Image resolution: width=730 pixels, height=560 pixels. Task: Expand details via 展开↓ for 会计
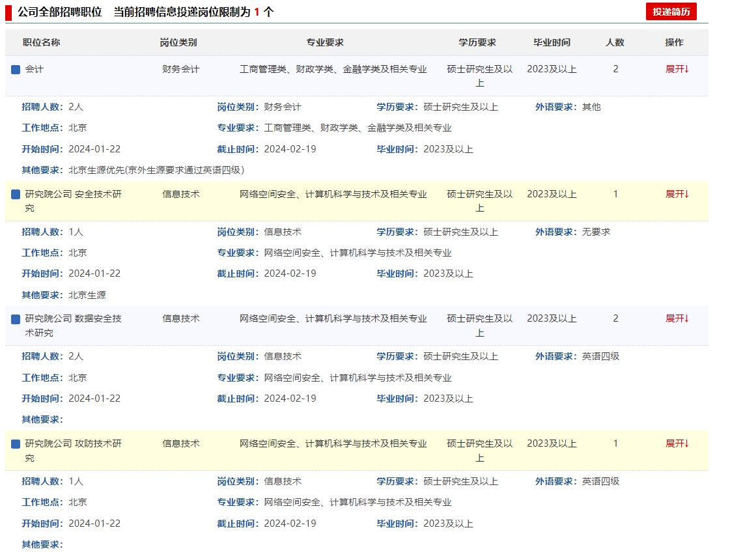tap(677, 69)
